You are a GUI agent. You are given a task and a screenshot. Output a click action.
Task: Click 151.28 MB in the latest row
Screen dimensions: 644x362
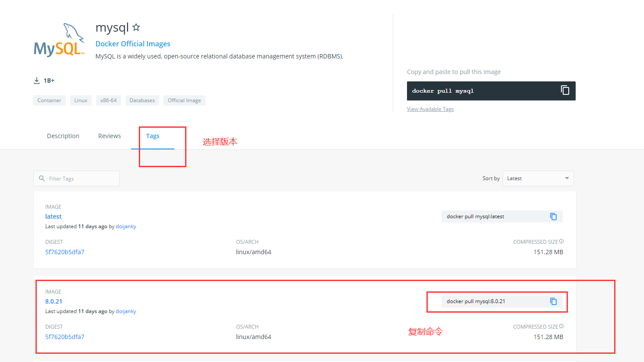tap(548, 252)
